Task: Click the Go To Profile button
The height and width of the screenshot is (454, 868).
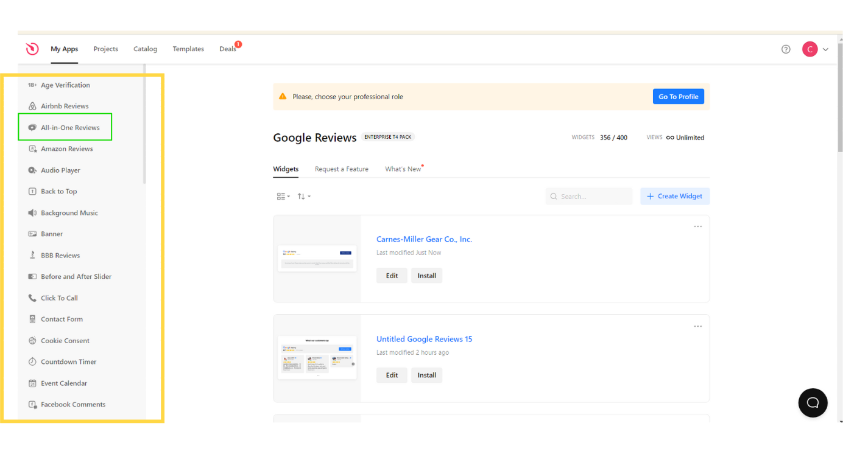Action: 679,96
